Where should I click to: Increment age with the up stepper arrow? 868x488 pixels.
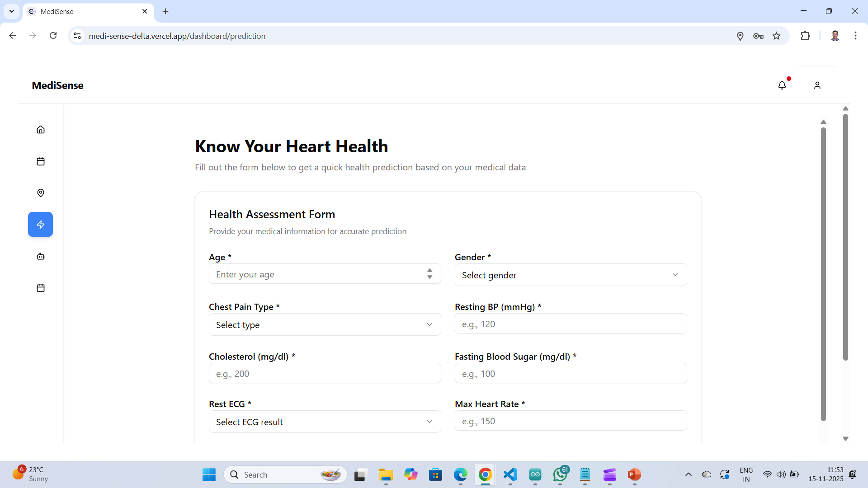429,271
